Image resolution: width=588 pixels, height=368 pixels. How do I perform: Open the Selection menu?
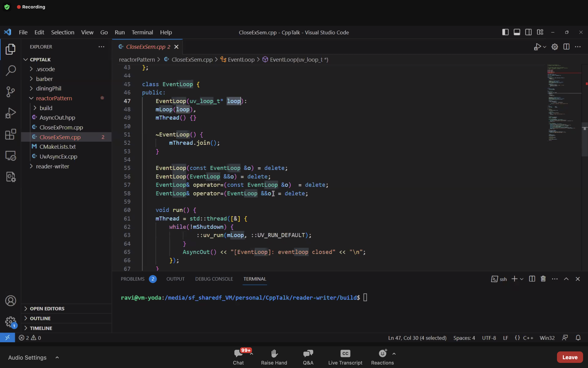pos(62,32)
